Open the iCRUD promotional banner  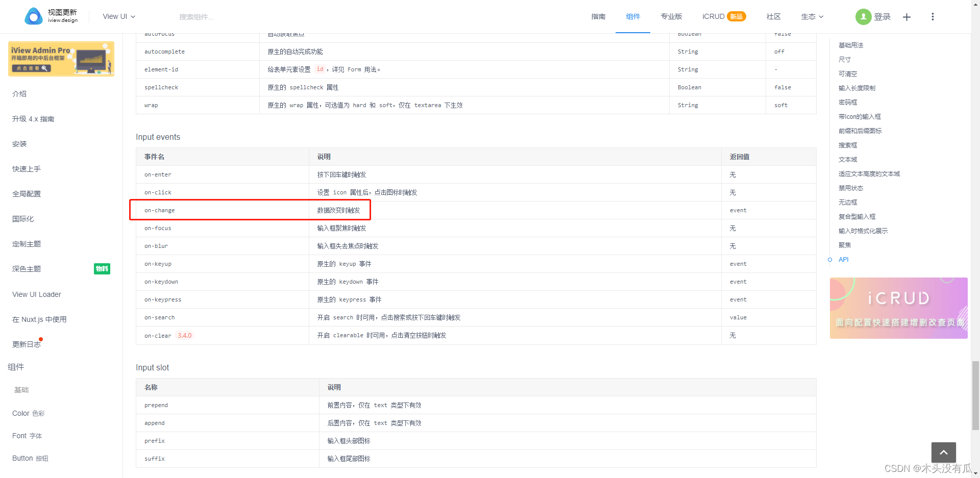coord(898,308)
